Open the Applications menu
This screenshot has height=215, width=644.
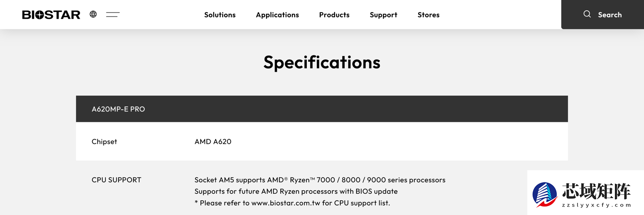coord(277,15)
